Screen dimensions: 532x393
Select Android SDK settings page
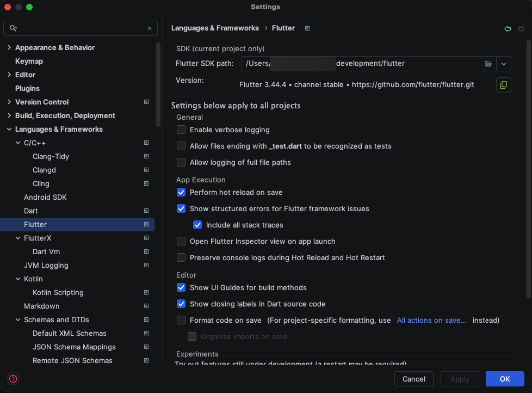tap(45, 197)
